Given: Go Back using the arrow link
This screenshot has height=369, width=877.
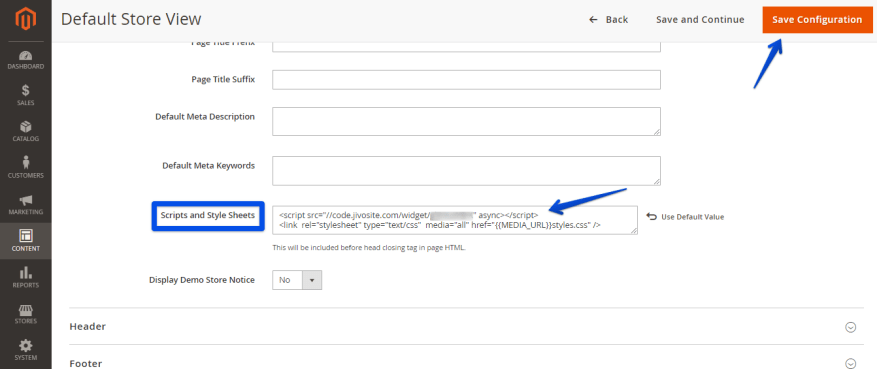Looking at the screenshot, I should (x=609, y=20).
